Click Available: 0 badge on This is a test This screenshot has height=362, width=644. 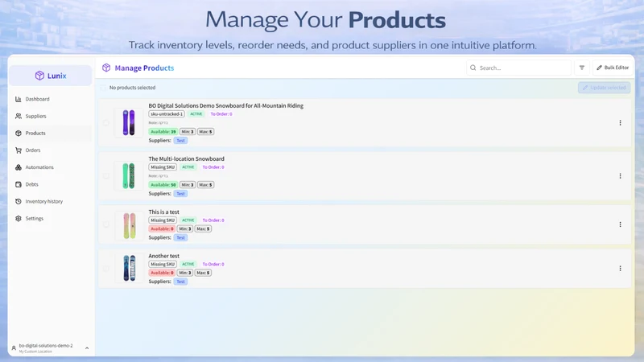(x=162, y=228)
